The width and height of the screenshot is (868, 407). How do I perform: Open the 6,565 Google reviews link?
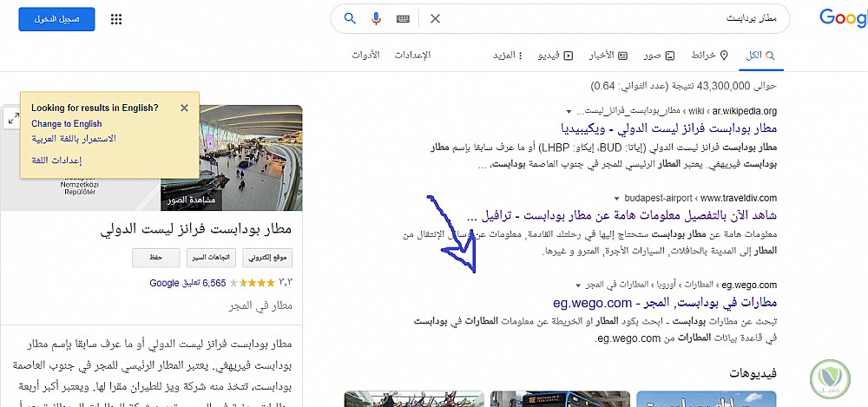pos(187,283)
